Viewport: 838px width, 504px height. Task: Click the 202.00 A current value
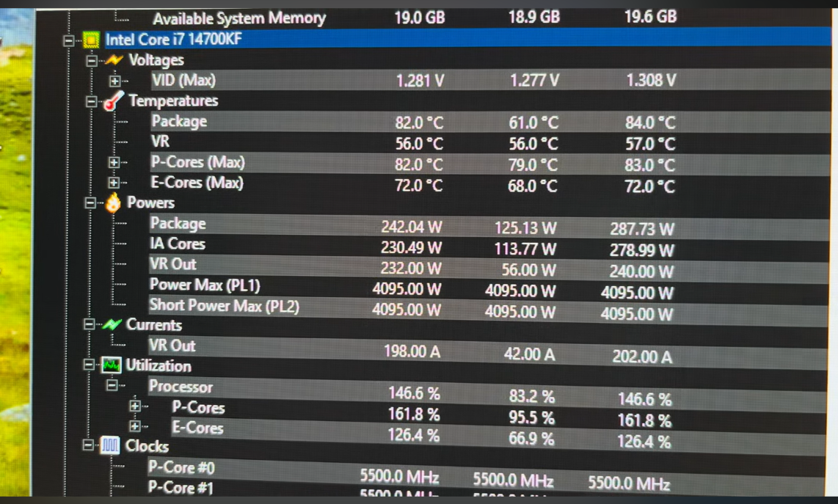(642, 356)
